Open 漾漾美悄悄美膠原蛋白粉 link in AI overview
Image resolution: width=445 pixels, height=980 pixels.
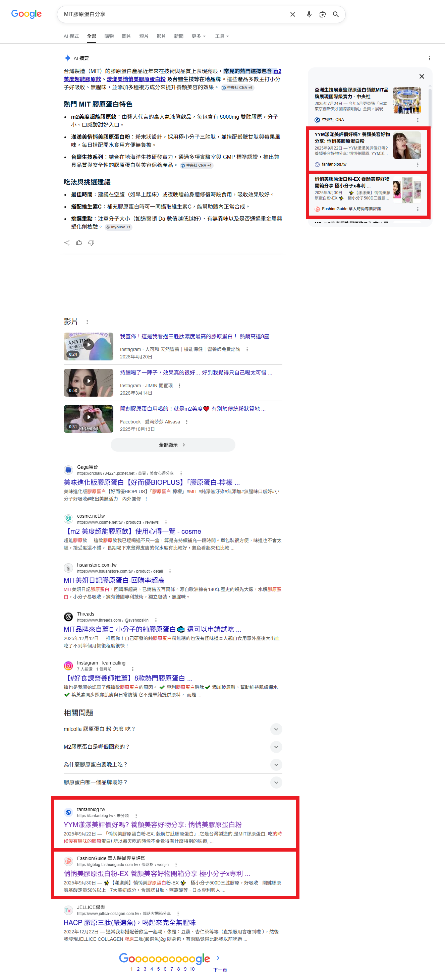point(136,79)
